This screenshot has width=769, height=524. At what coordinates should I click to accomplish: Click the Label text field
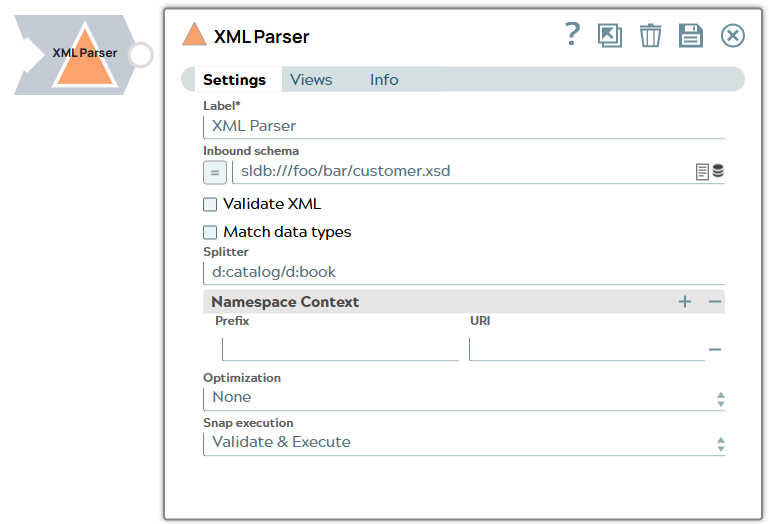464,126
